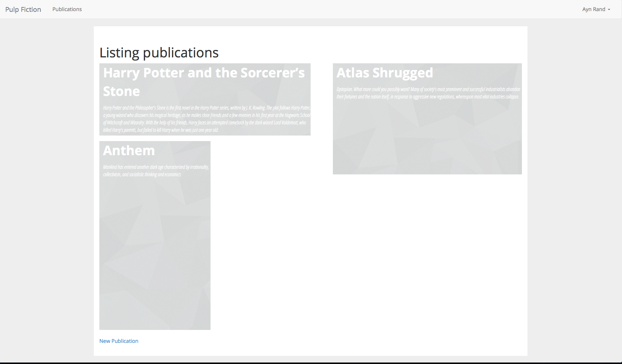
Task: Click the Anthem 'Mankind has entered' description
Action: coord(156,171)
